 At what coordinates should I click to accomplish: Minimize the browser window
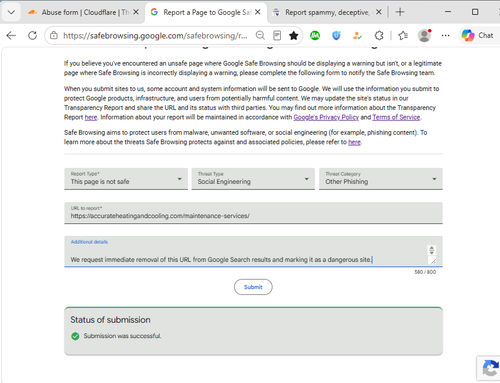click(x=448, y=12)
